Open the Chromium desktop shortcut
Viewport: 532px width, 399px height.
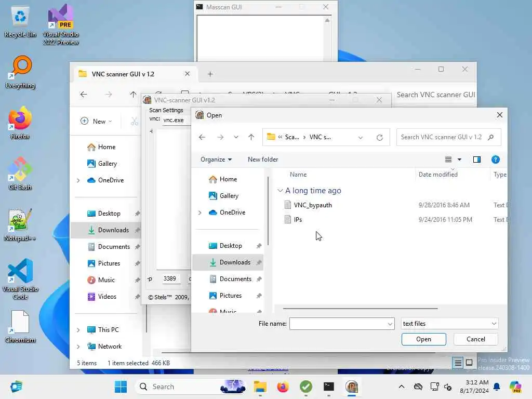20,326
